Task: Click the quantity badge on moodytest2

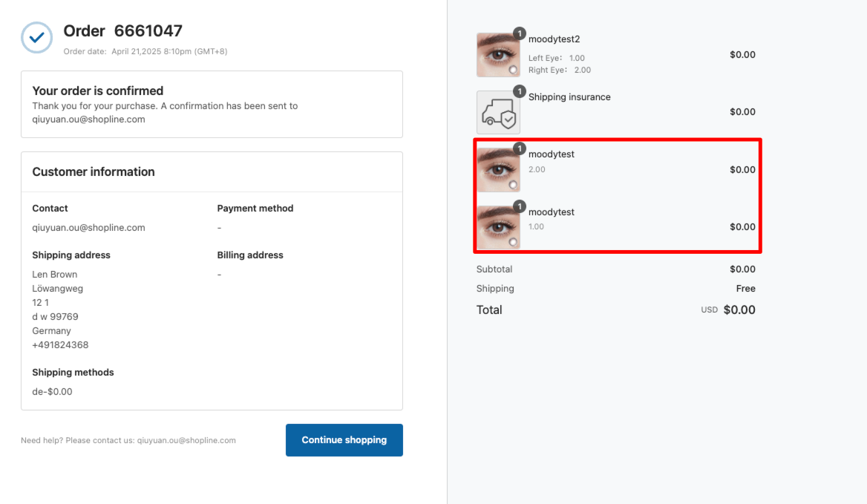Action: click(520, 33)
